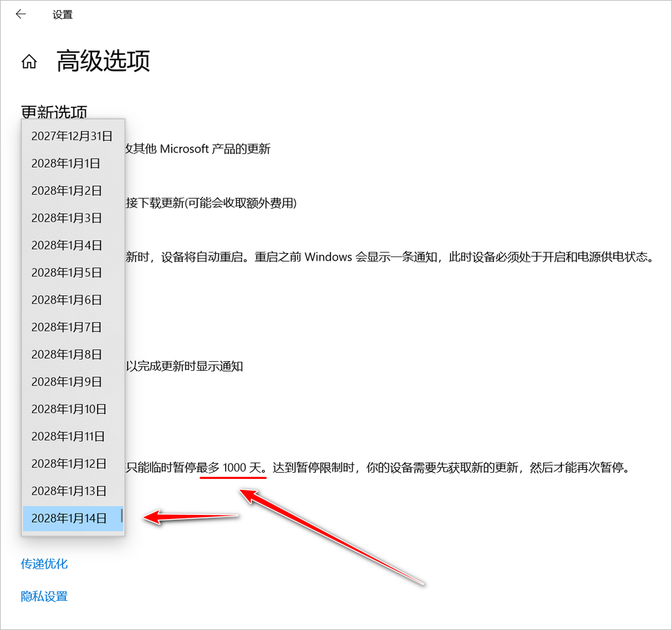Pick the 2028年1月2日 option
This screenshot has height=630, width=672.
[x=67, y=191]
